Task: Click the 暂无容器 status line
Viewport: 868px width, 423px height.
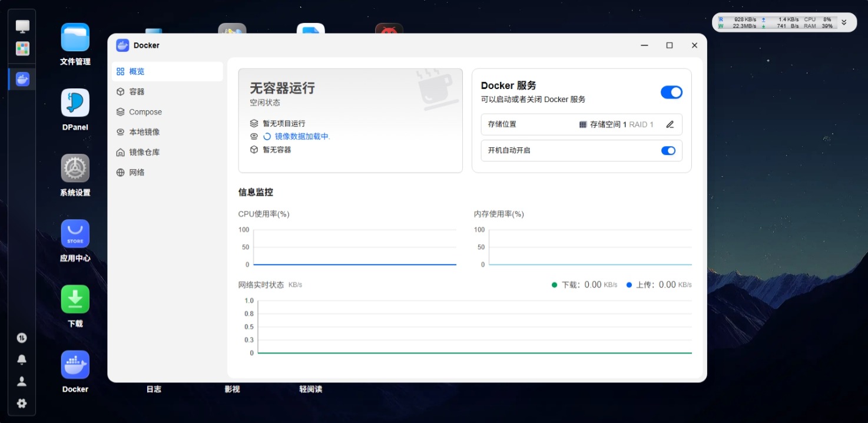Action: click(277, 150)
